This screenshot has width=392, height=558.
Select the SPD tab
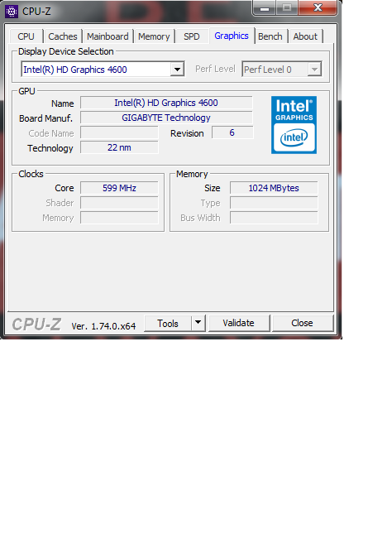192,36
